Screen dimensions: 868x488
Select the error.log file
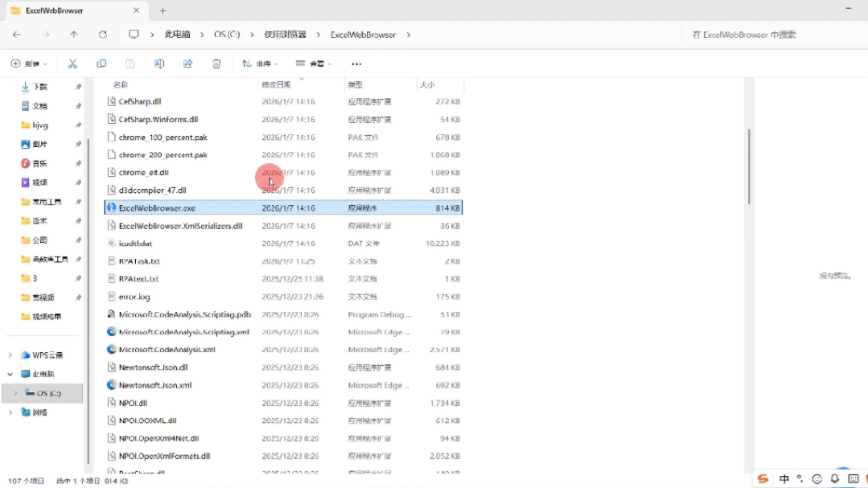[x=134, y=297]
